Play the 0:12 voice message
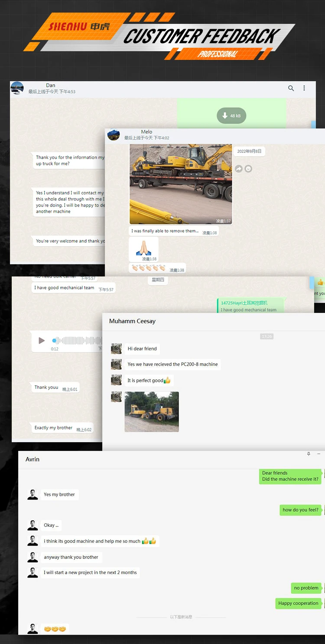The width and height of the screenshot is (325, 644). pos(42,341)
